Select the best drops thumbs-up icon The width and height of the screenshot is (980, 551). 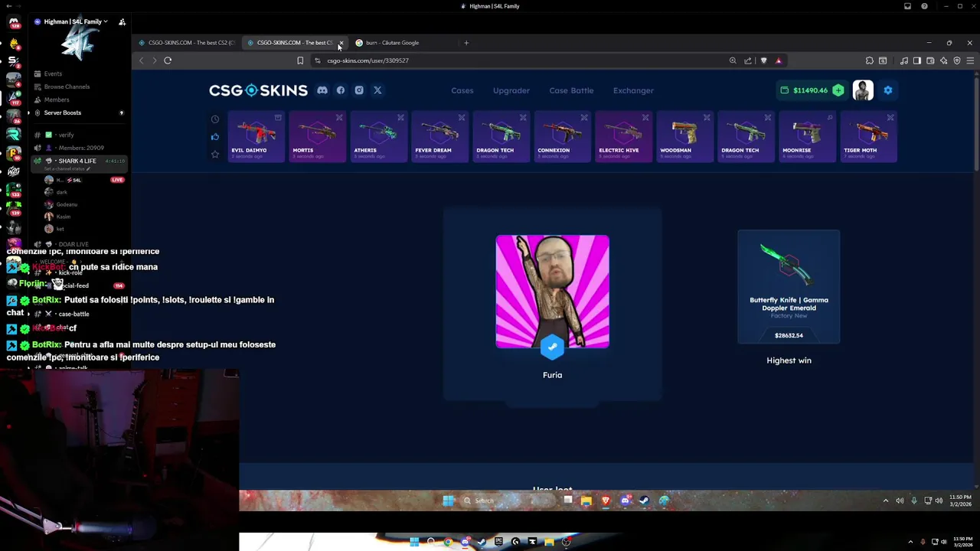(215, 137)
